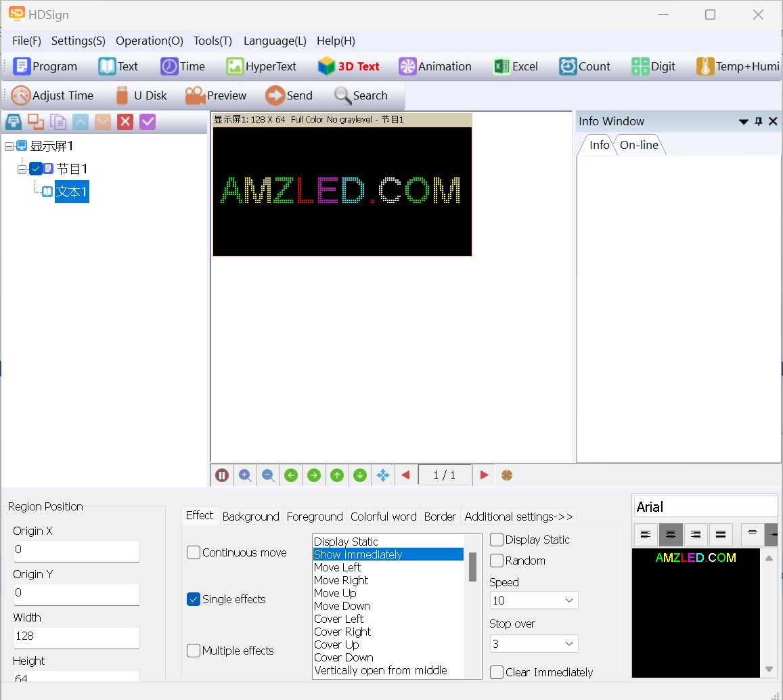Click the Origin X input field

[x=77, y=550]
